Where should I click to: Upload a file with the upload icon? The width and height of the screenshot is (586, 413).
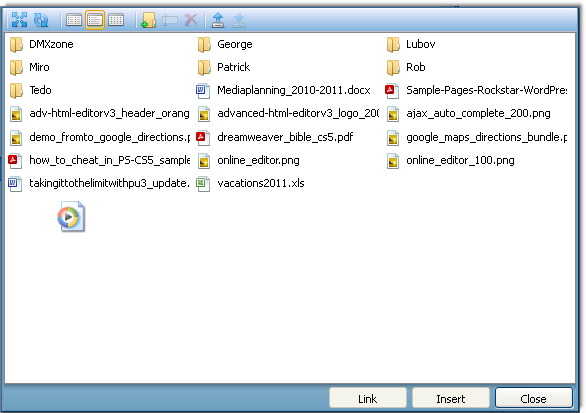click(218, 20)
